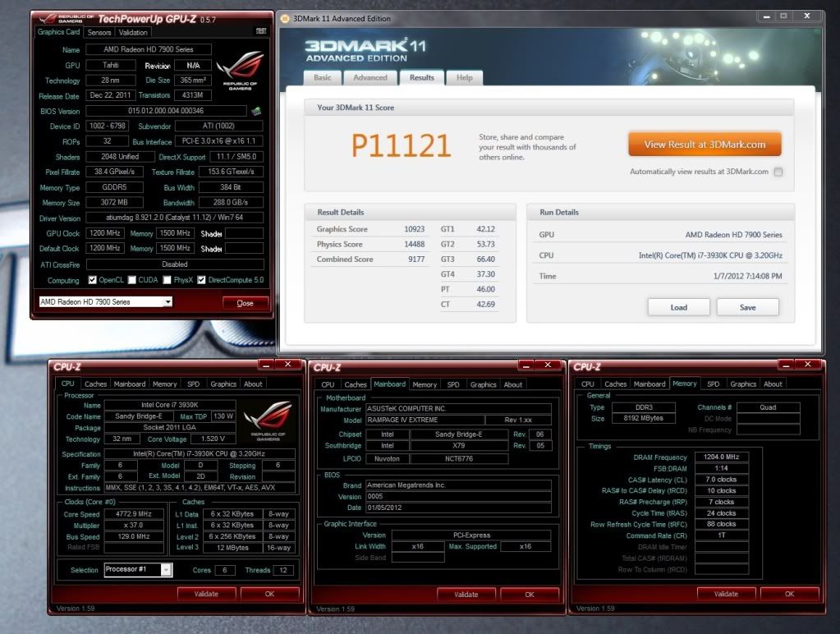Click the Combined Score value 9177
840x634 pixels.
pyautogui.click(x=416, y=259)
